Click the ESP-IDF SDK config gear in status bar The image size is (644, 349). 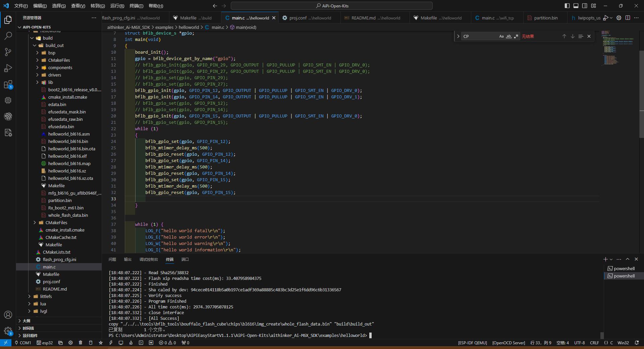70,343
